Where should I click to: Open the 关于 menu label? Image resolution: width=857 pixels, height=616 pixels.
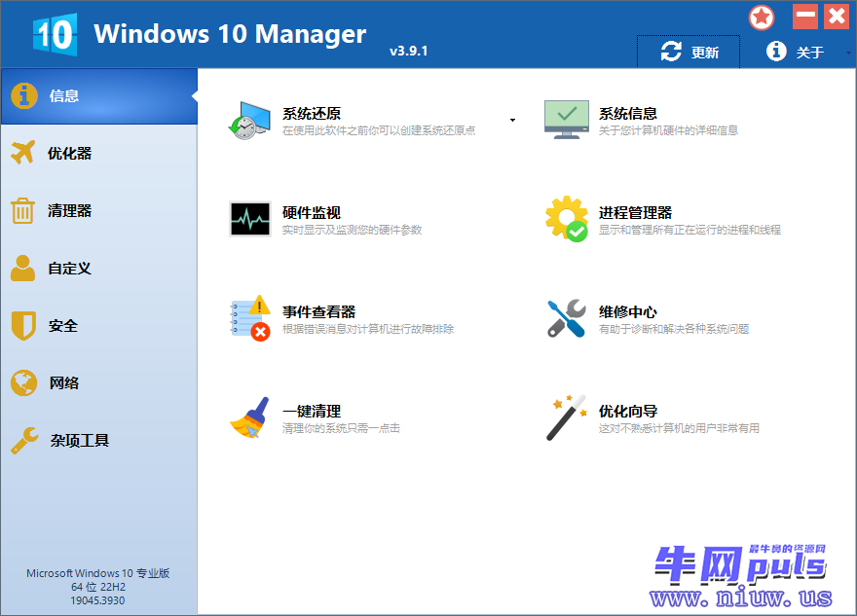point(809,53)
